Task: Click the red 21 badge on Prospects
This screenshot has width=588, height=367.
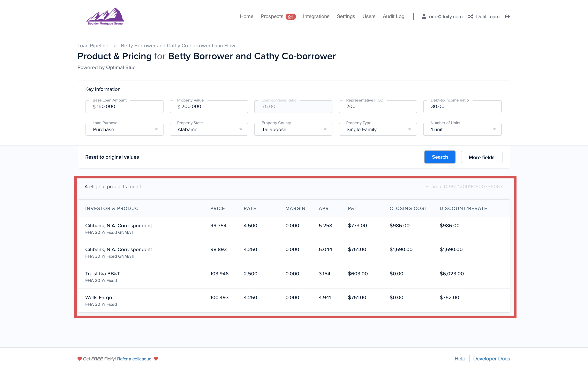Action: 291,16
